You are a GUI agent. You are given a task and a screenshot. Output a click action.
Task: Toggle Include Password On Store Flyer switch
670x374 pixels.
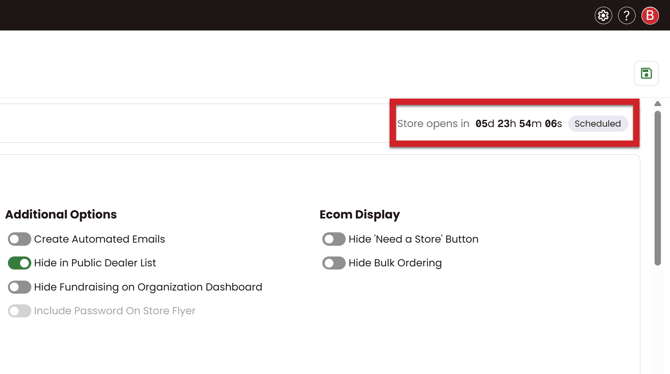pos(19,311)
